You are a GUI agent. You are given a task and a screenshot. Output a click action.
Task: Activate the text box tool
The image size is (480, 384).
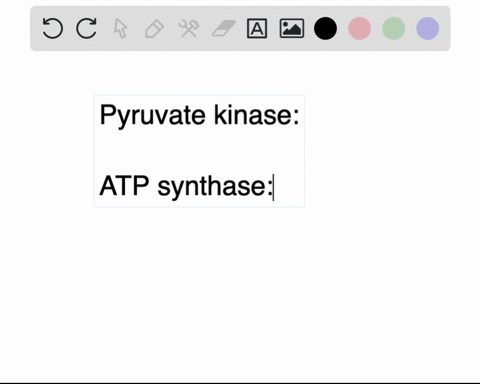pyautogui.click(x=257, y=28)
